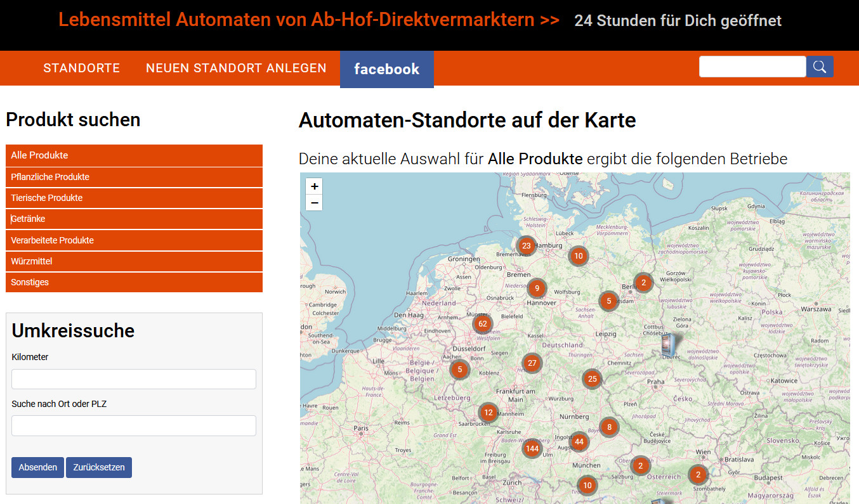Image resolution: width=859 pixels, height=504 pixels.
Task: Click the Lebensmittel Automaten header link
Action: (309, 20)
